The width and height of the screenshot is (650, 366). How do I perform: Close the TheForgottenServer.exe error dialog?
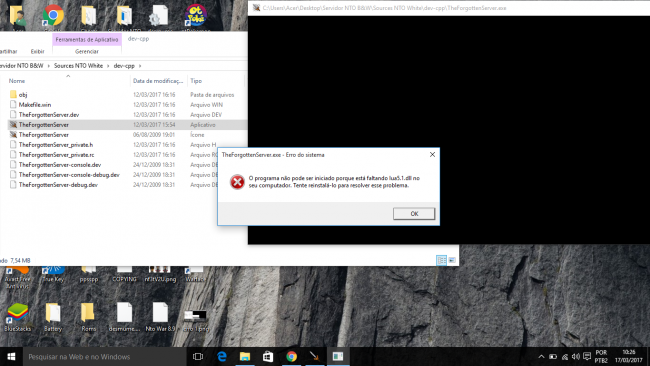tap(432, 155)
